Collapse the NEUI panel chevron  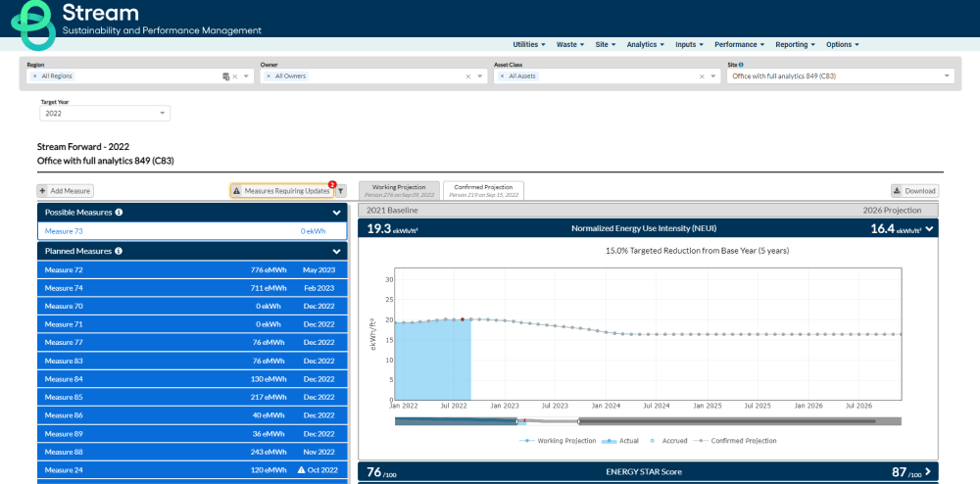[x=930, y=229]
